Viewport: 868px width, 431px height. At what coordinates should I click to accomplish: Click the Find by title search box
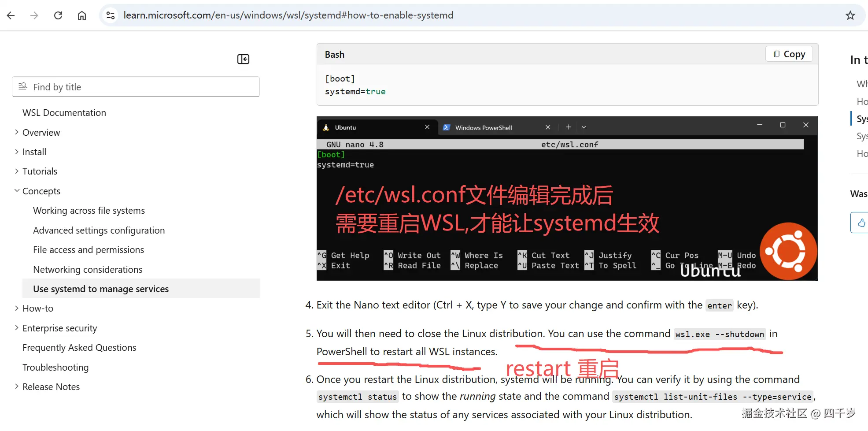pyautogui.click(x=136, y=87)
